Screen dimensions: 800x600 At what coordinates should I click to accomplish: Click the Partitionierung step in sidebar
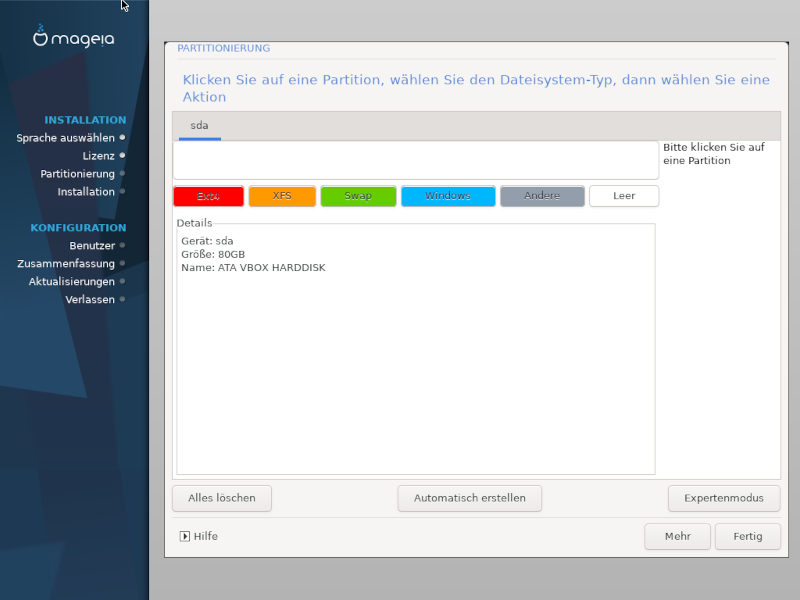[x=77, y=174]
